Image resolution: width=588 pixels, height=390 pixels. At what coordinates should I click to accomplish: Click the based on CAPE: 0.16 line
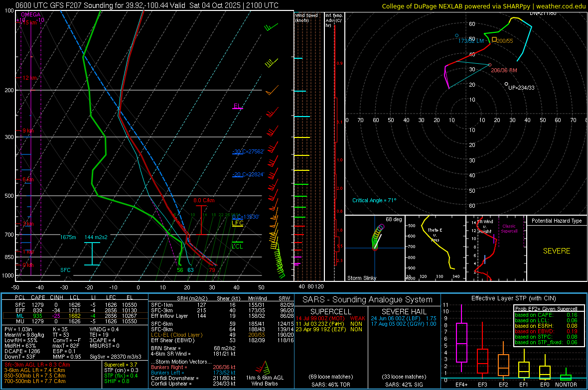point(546,315)
